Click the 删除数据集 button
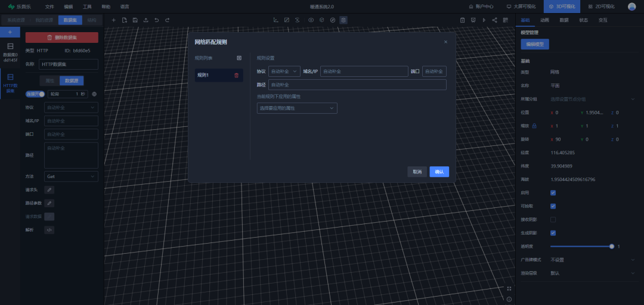This screenshot has height=305, width=644. pyautogui.click(x=62, y=38)
